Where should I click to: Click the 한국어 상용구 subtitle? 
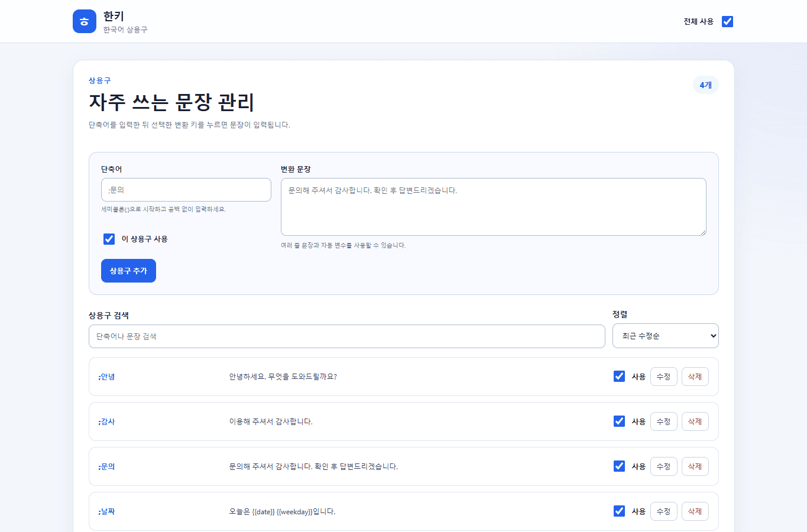pos(125,30)
